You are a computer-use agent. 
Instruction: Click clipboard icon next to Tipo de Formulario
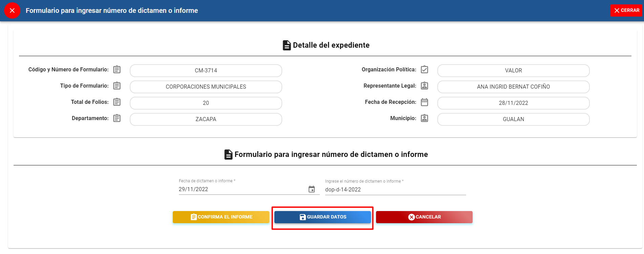pos(117,86)
